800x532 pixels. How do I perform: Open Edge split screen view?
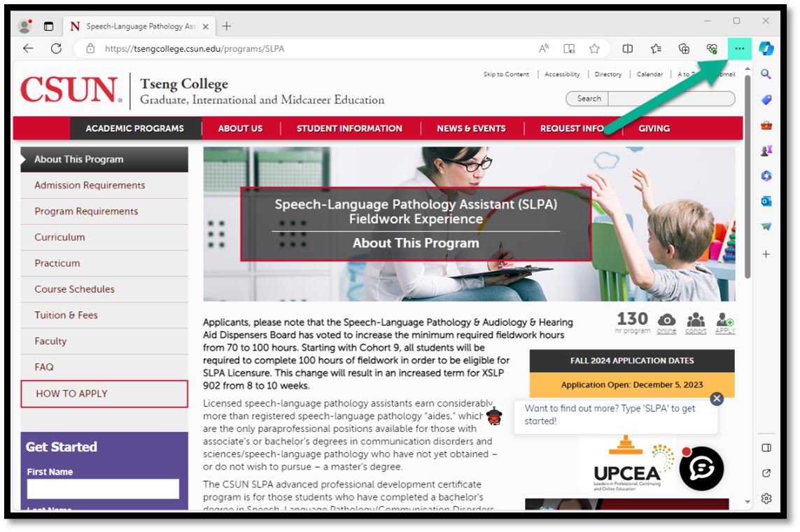(x=628, y=48)
